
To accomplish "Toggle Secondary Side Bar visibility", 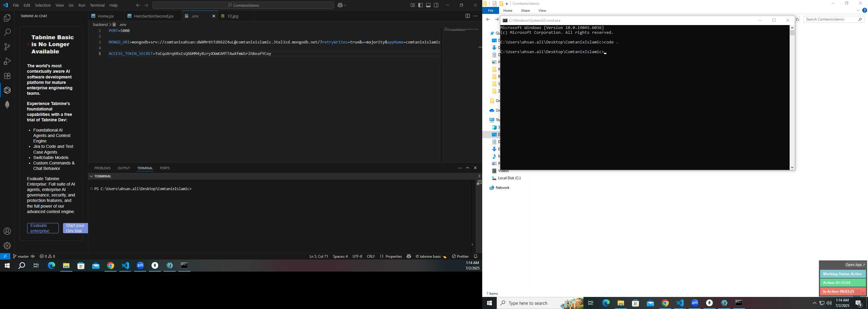I will point(436,5).
